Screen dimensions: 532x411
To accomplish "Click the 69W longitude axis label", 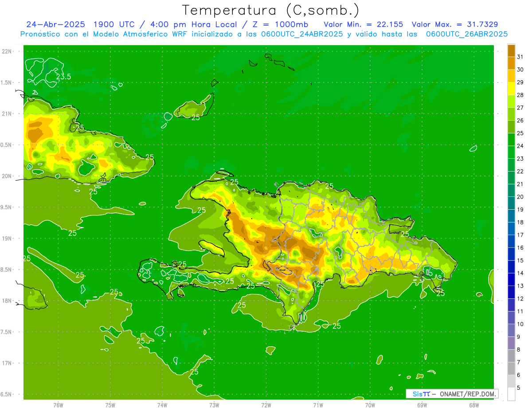I will (x=422, y=405).
